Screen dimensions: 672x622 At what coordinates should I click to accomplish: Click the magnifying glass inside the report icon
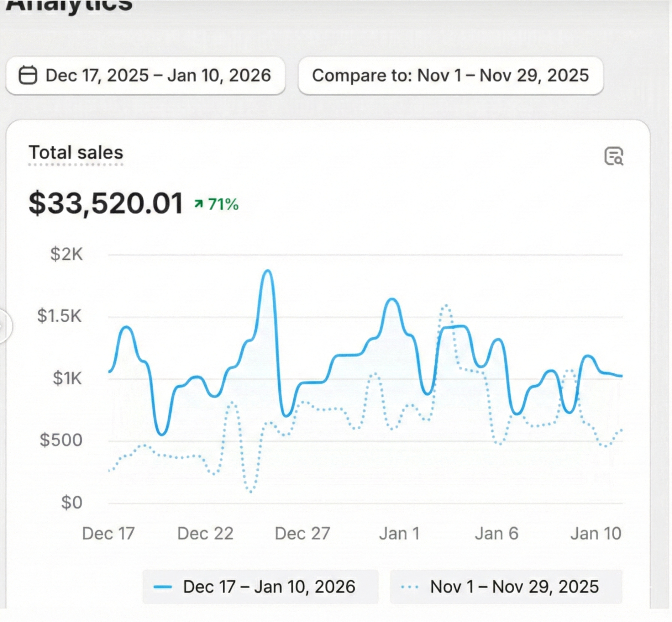coord(618,161)
